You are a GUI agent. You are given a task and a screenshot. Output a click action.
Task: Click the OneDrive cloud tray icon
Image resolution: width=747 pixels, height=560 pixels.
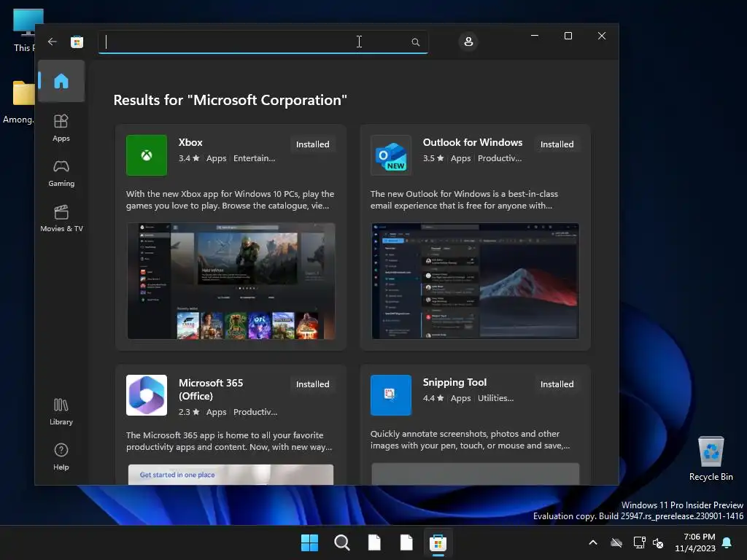click(616, 542)
